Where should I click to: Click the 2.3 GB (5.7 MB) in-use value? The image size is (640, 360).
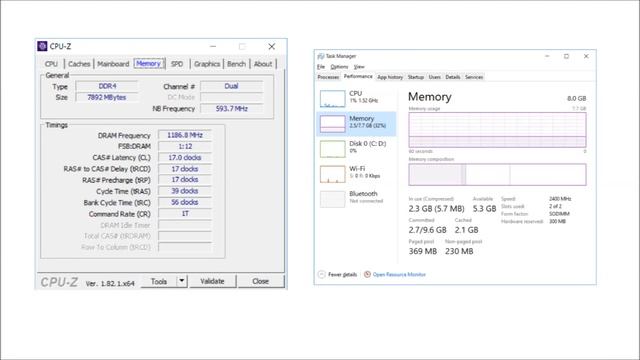(x=436, y=209)
